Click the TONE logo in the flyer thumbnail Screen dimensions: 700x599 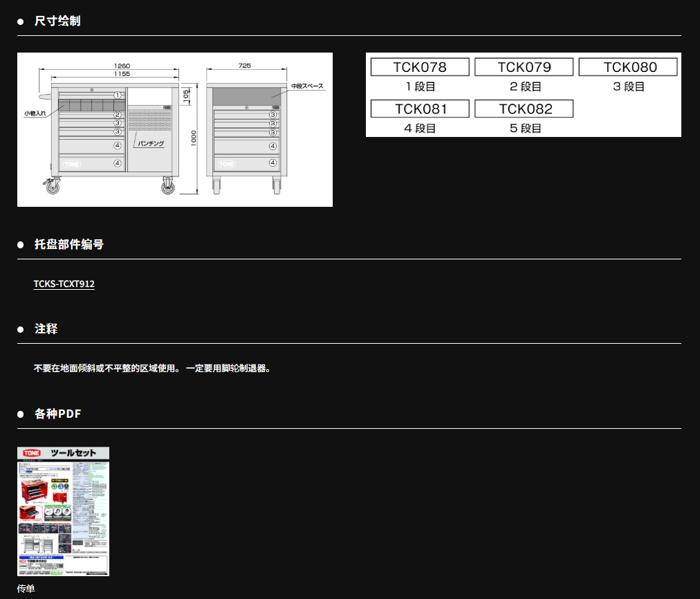32,454
